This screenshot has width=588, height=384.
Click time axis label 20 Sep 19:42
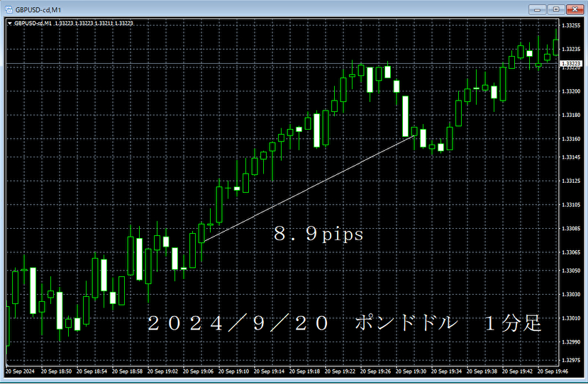tap(518, 372)
